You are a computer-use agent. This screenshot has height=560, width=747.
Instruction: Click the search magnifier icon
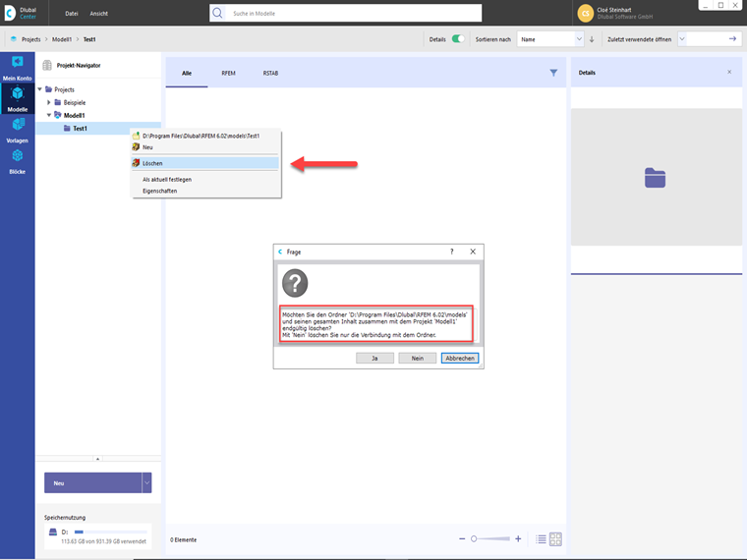pos(217,14)
